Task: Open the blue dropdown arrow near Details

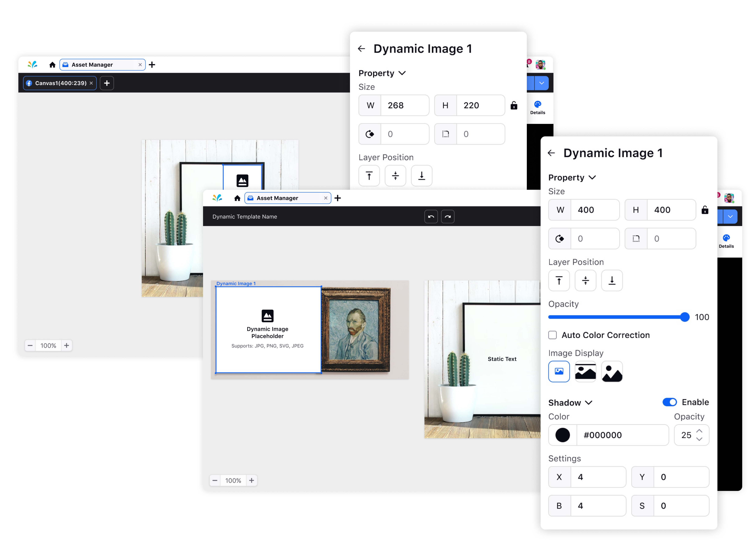Action: (730, 216)
